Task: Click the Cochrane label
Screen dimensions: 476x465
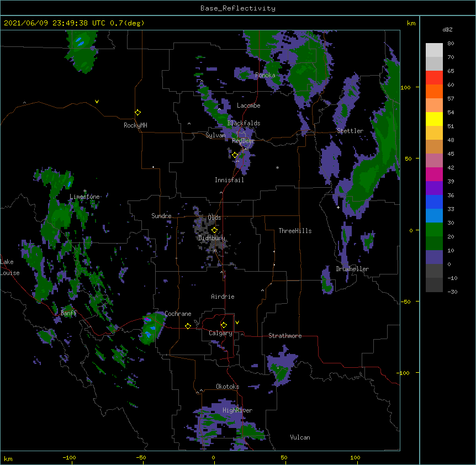Action: tap(178, 314)
